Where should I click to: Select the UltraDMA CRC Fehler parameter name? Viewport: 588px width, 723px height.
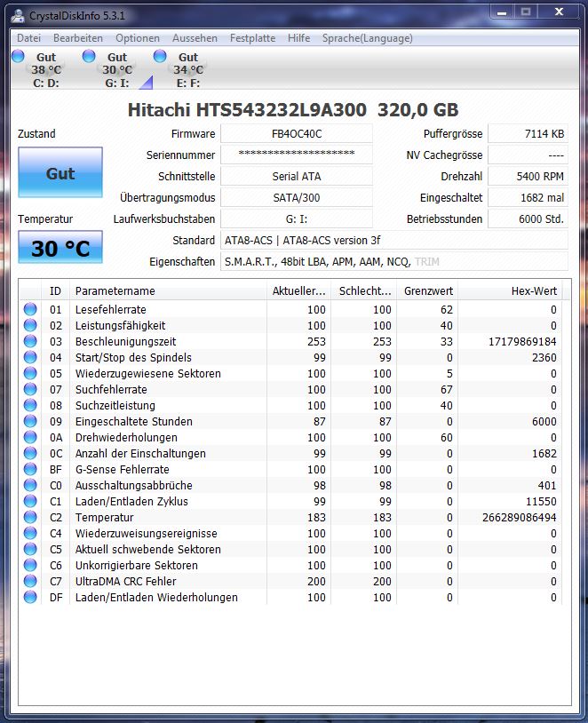125,582
